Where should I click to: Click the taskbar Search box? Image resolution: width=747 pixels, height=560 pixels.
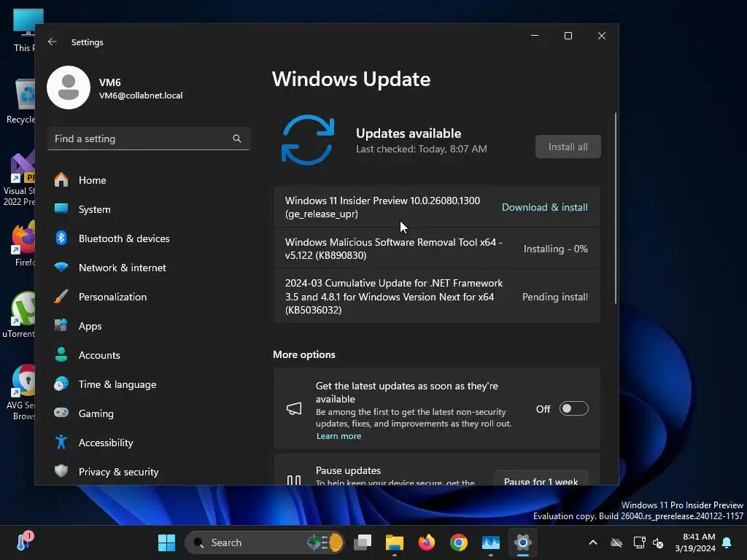point(264,542)
